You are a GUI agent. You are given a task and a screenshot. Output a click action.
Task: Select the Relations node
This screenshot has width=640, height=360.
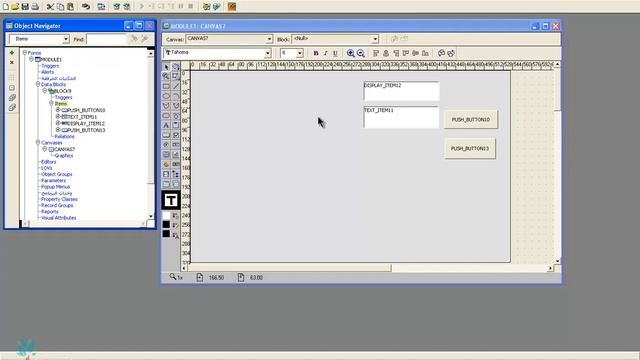click(64, 136)
